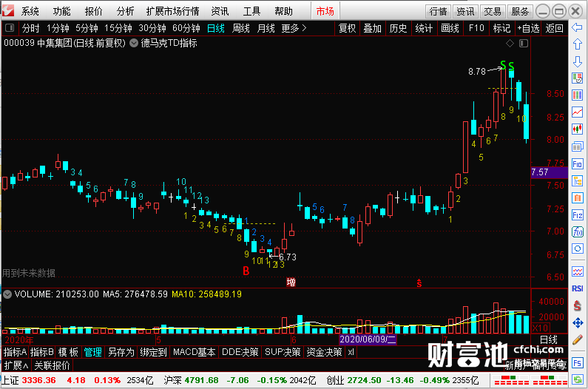
Task: Open the 功能 menu
Action: (61, 11)
